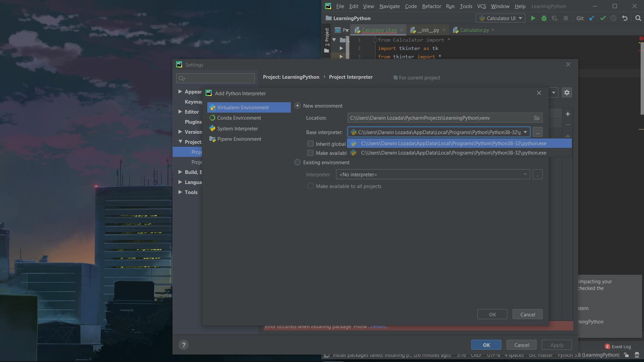
Task: Open the File menu
Action: coord(340,6)
